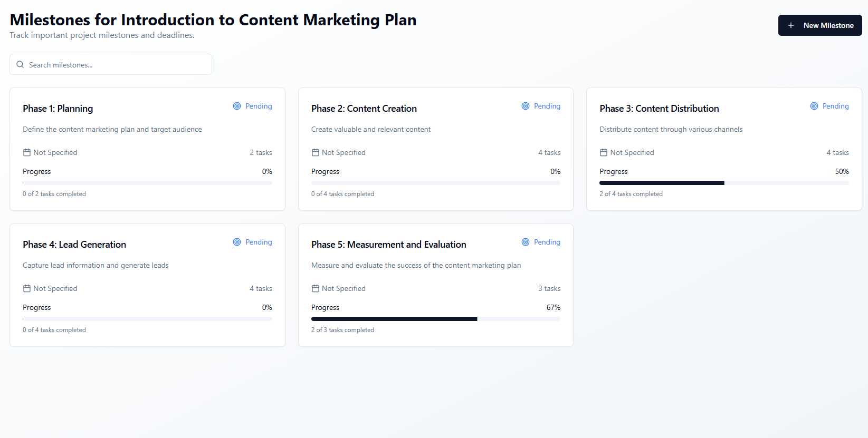Click the Pending target icon on Phase 5

[526, 242]
